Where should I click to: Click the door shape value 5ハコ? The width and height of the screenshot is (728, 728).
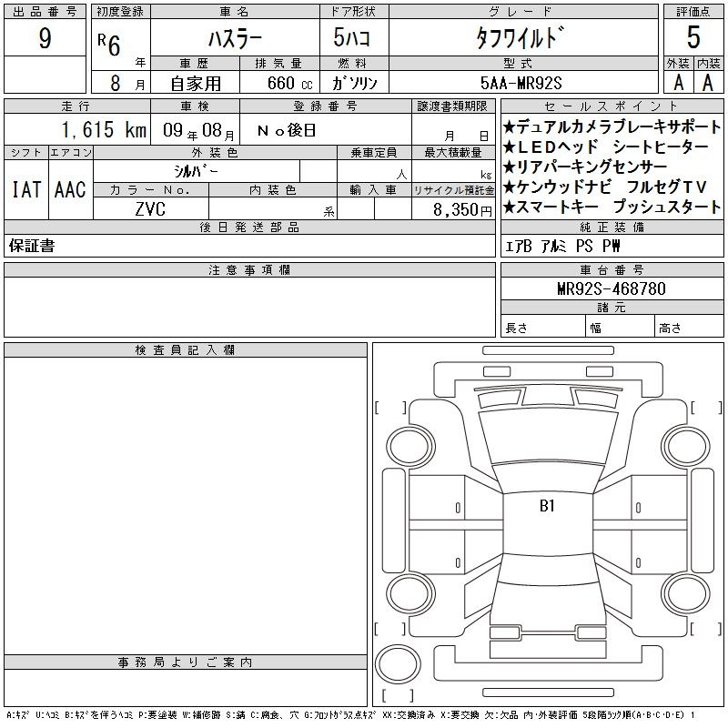coord(351,37)
